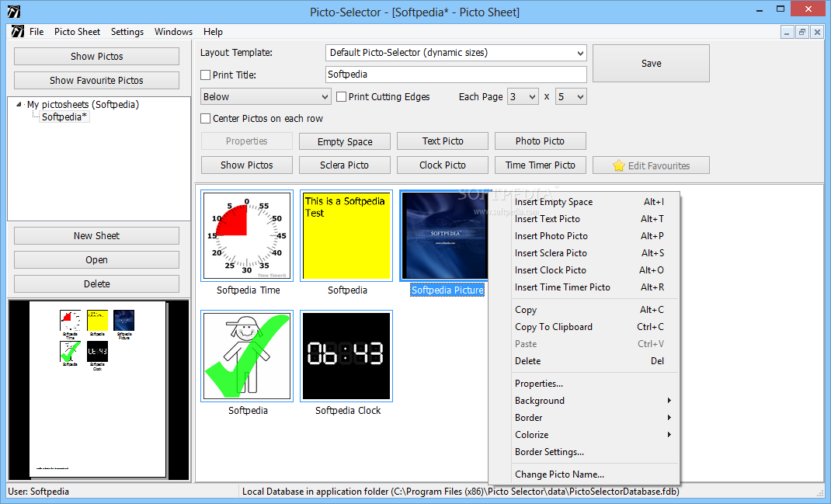
Task: Open the Picto Sheet menu
Action: pos(78,32)
